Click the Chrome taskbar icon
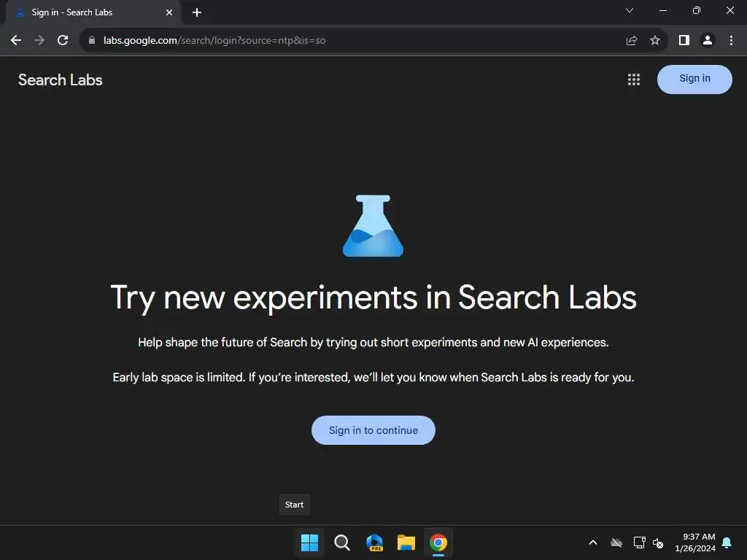 point(438,542)
